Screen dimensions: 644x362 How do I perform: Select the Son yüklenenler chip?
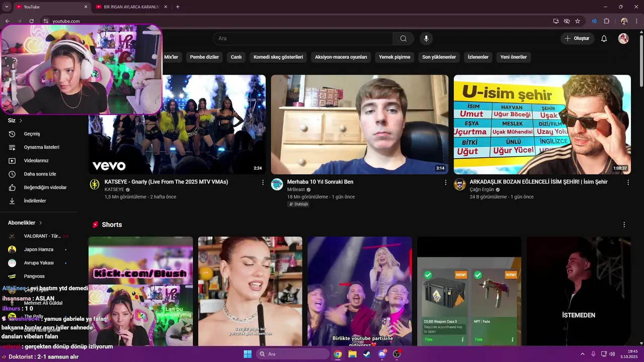tap(439, 57)
